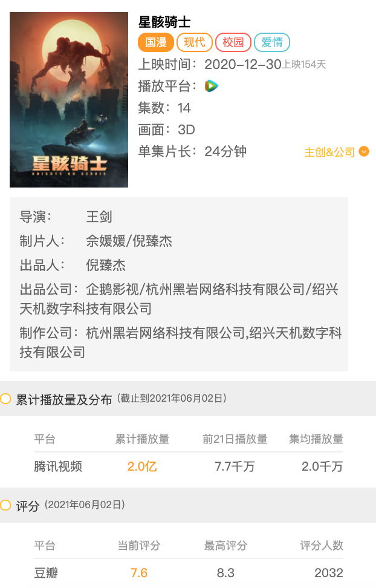Click director name 王剑
This screenshot has width=376, height=588.
pos(99,217)
